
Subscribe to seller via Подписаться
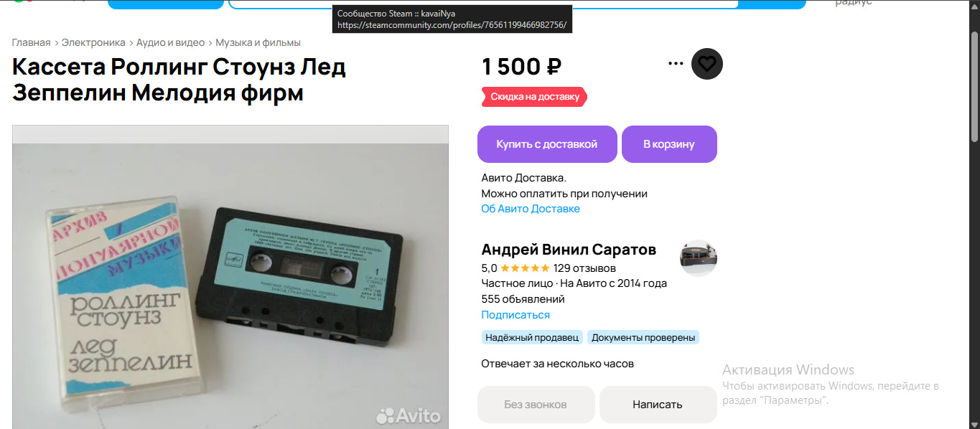click(515, 315)
